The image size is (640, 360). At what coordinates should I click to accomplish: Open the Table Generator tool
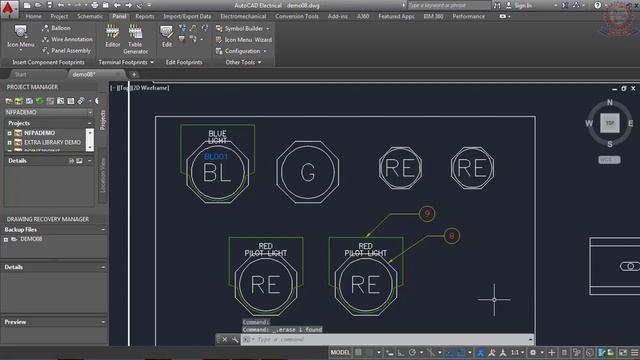click(x=136, y=39)
